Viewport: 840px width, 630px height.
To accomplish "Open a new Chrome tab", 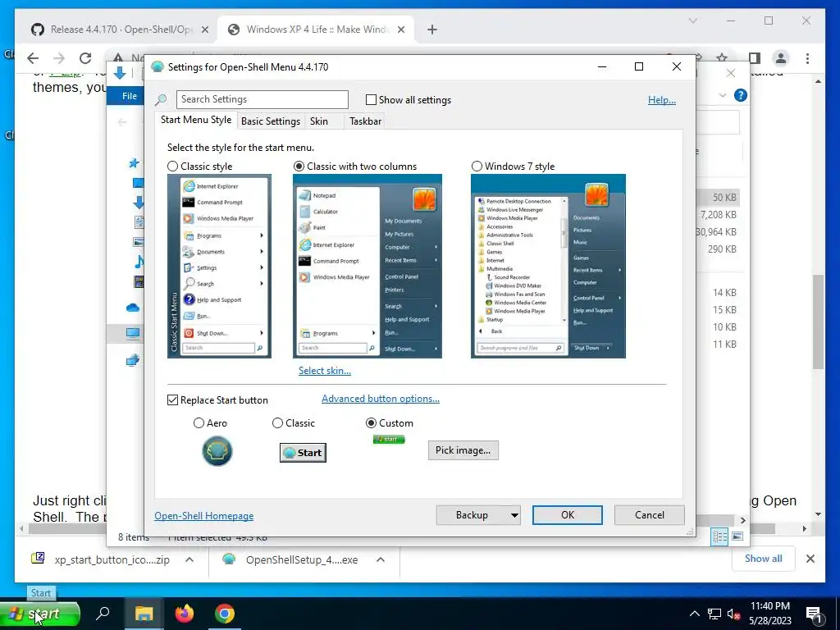I will click(x=432, y=30).
